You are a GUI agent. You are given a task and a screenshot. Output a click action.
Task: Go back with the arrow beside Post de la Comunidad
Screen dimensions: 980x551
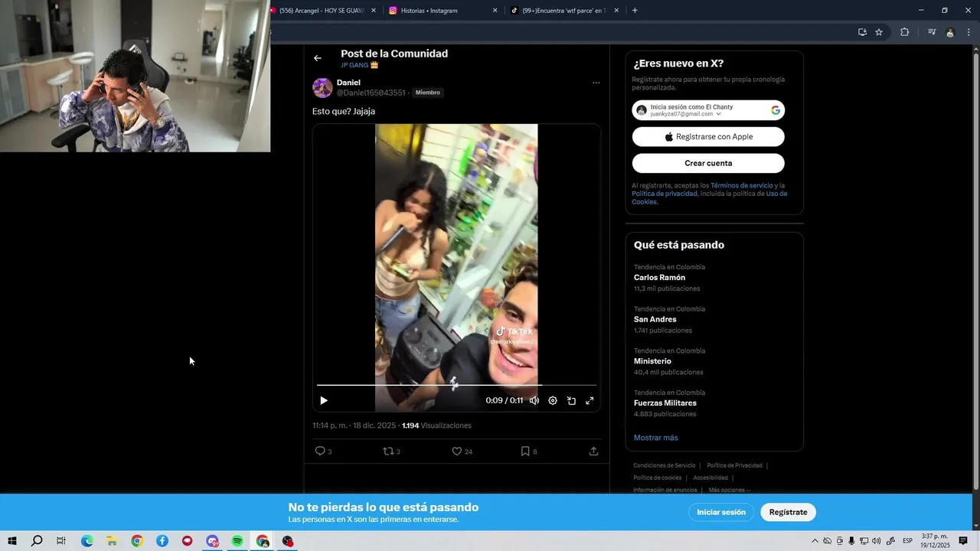tap(318, 58)
